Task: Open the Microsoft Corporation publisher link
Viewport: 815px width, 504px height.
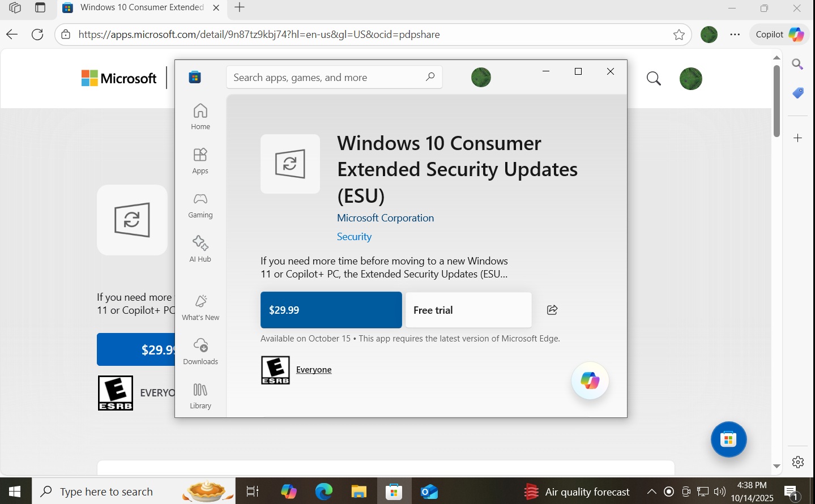Action: (385, 218)
